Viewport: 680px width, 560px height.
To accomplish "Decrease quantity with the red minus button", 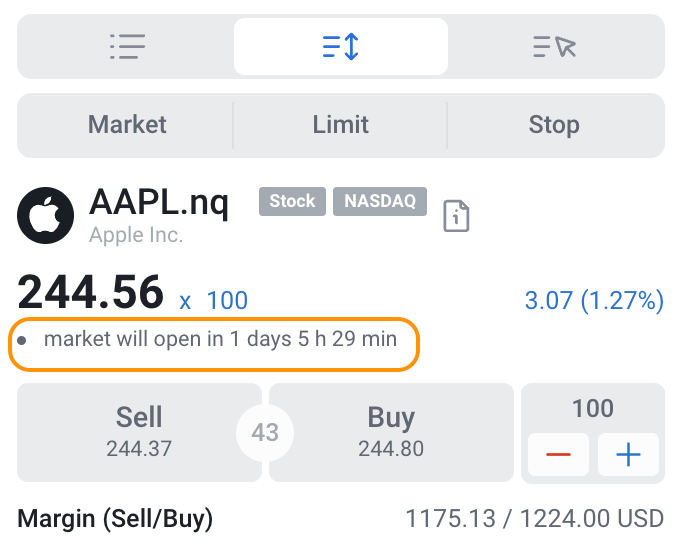I will point(558,455).
